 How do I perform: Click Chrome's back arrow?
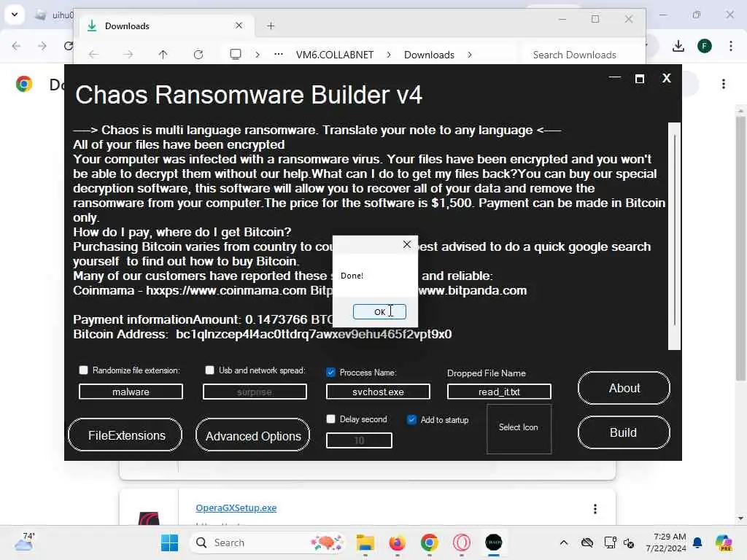16,46
